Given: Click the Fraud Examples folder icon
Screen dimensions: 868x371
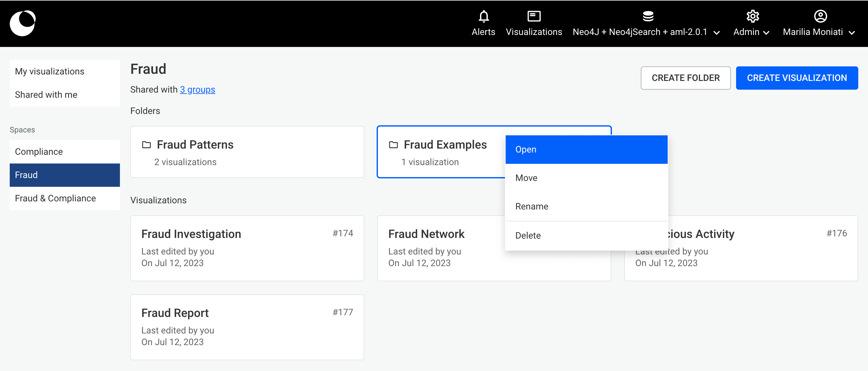Looking at the screenshot, I should [393, 145].
